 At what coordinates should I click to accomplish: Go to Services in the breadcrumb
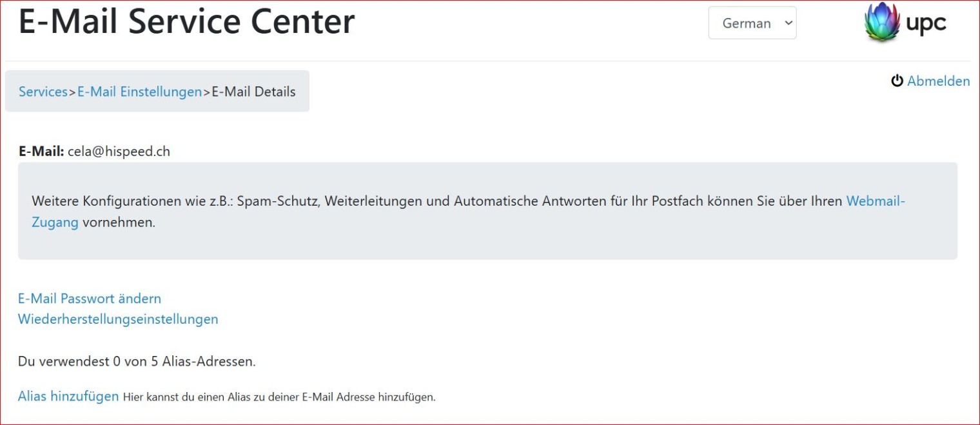click(43, 92)
